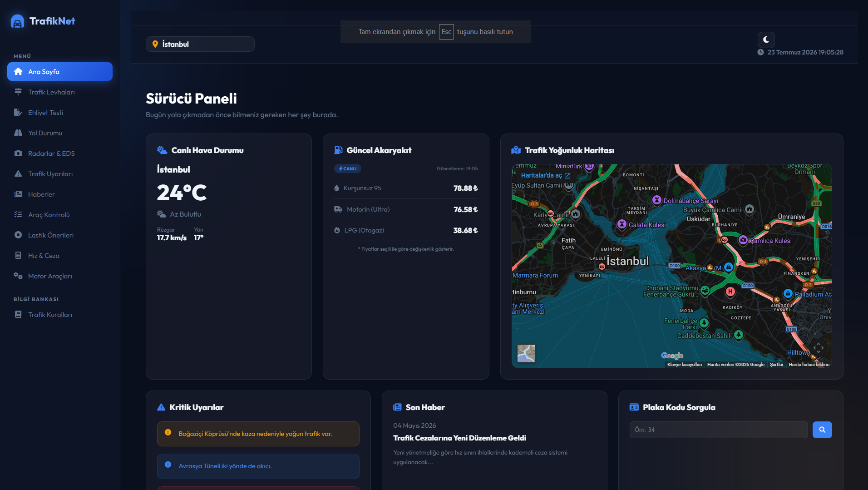Click the Yön 17° wind direction value

click(x=198, y=238)
